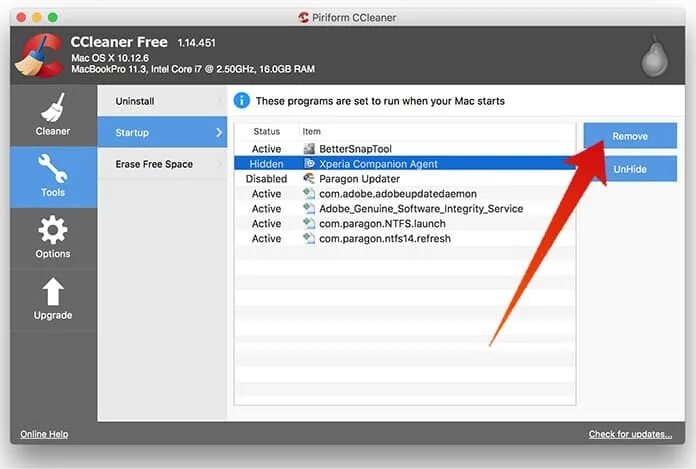
Task: Click the Paragon Updater icon
Action: [x=309, y=178]
